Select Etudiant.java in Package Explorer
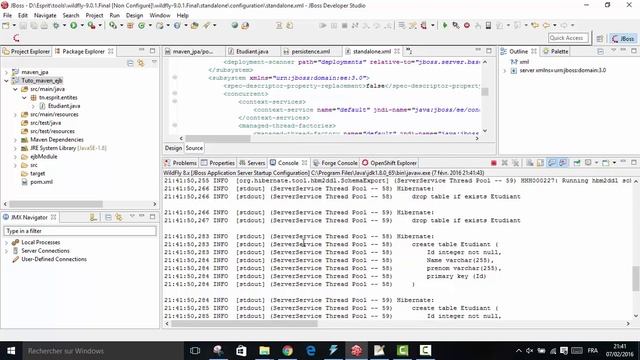Image resolution: width=640 pixels, height=360 pixels. 64,106
